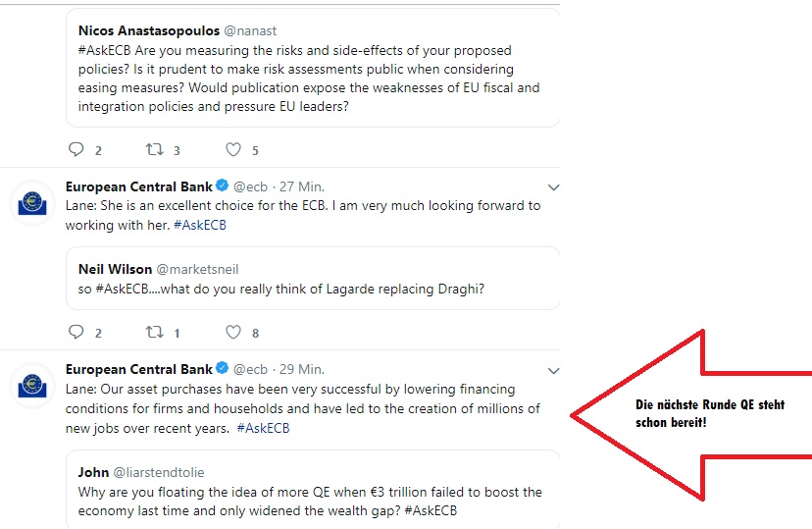Click ECB avatar beside the Lagarde tweet
The height and width of the screenshot is (529, 812).
[31, 202]
